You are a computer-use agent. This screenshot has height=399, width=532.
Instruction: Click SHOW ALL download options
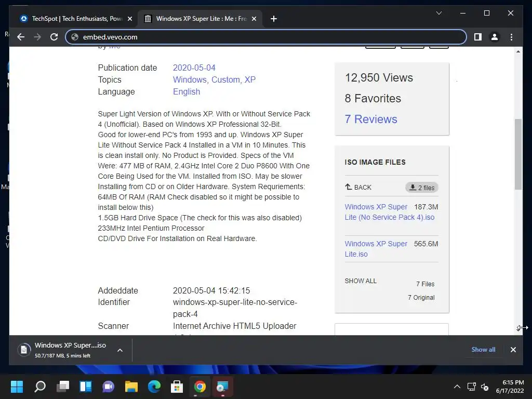tap(361, 281)
